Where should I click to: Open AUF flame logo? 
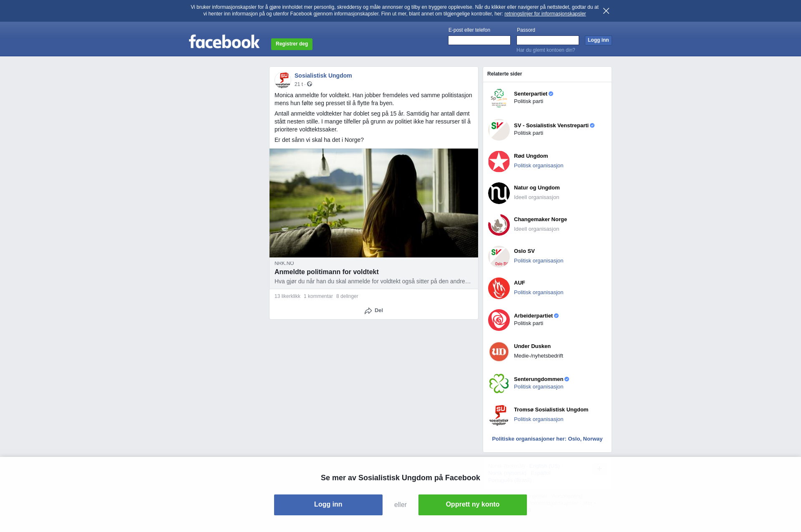click(x=499, y=288)
